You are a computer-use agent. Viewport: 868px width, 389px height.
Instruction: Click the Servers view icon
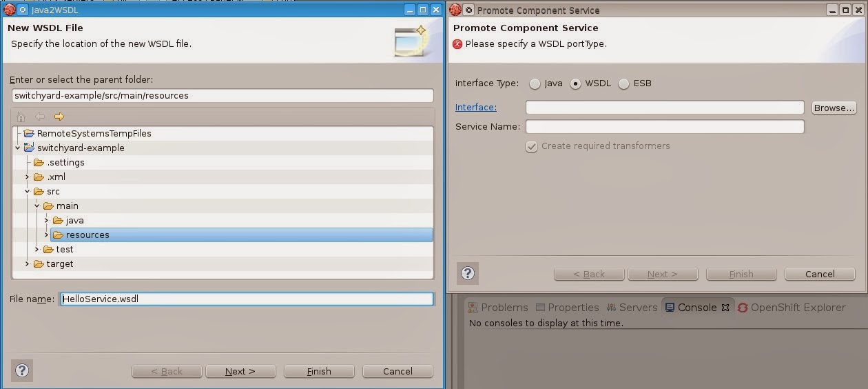point(611,308)
